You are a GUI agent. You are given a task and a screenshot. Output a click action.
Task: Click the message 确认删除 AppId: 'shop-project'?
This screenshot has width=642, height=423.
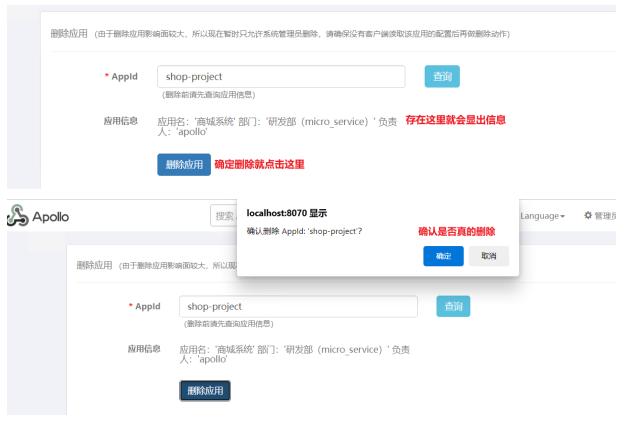(304, 231)
